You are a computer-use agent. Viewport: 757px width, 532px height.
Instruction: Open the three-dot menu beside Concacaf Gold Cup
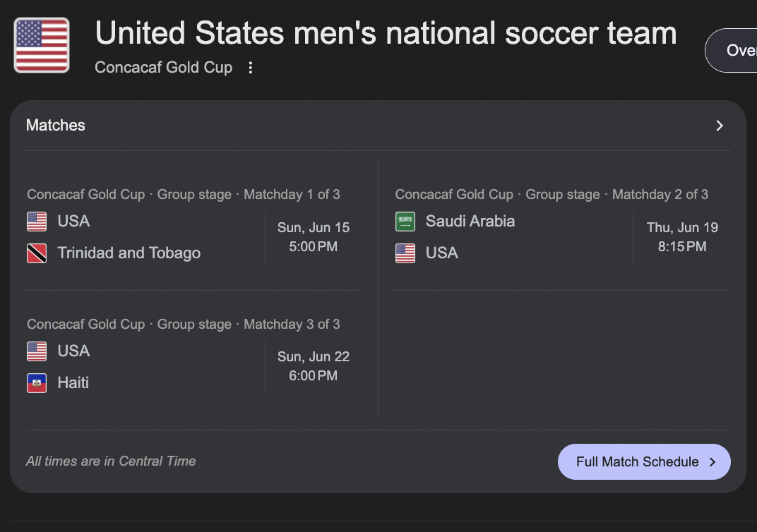250,68
